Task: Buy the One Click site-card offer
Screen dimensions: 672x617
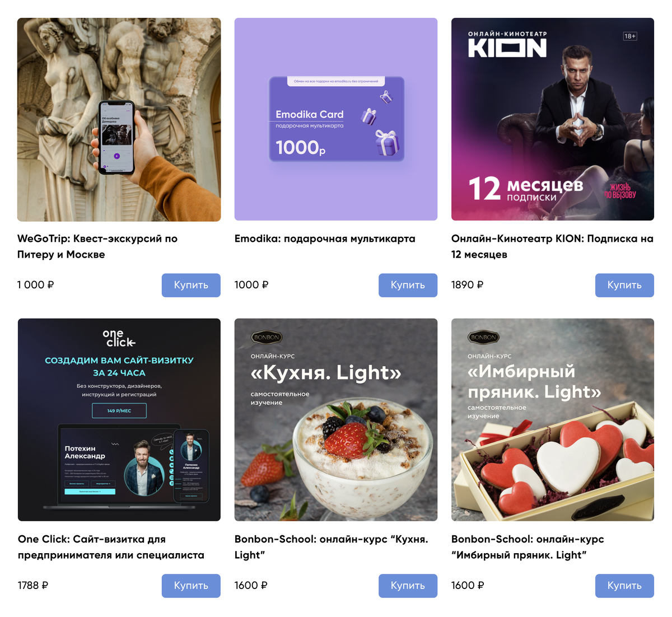Action: [191, 586]
